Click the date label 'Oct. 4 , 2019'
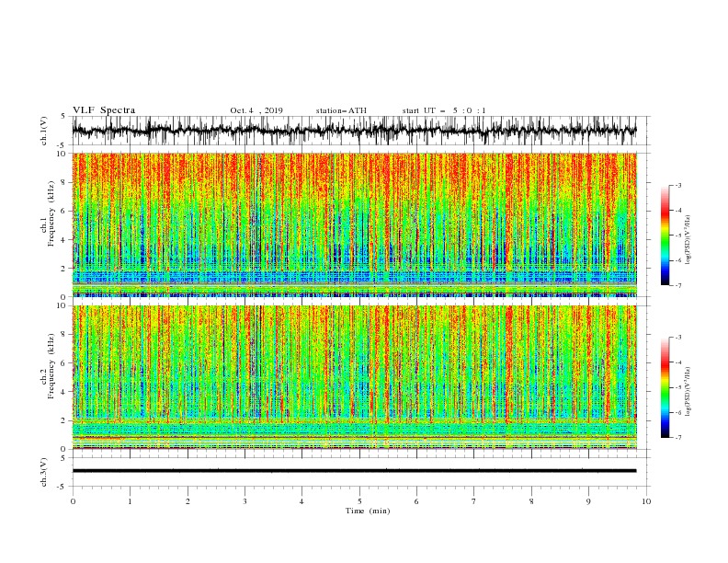This screenshot has height=563, width=728. coord(256,110)
